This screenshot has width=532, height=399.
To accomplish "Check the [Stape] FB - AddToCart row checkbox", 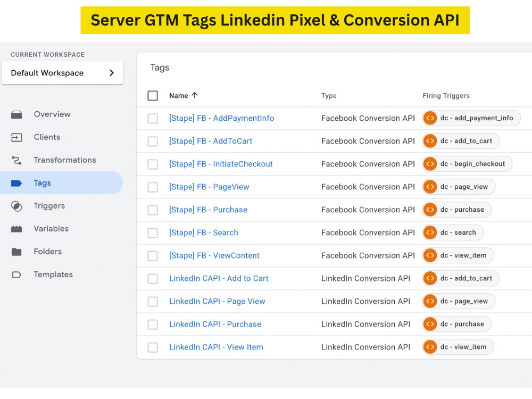I will [x=153, y=141].
